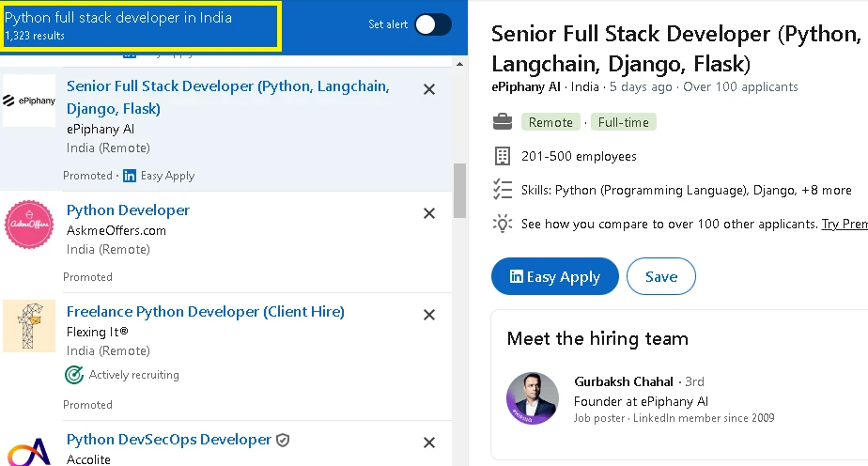Click Over 100 applicants text

point(740,86)
